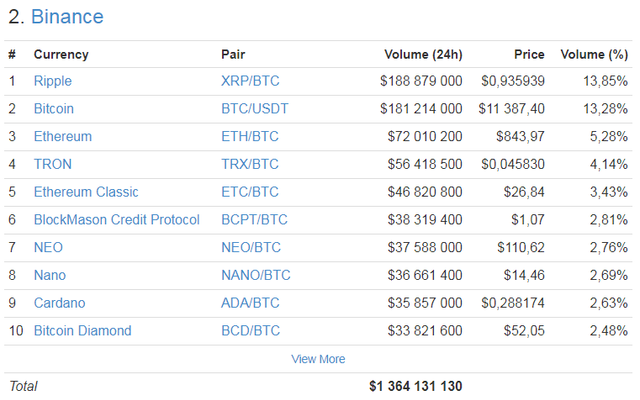Open the Bitcoin currency link
640x400 pixels.
click(54, 109)
